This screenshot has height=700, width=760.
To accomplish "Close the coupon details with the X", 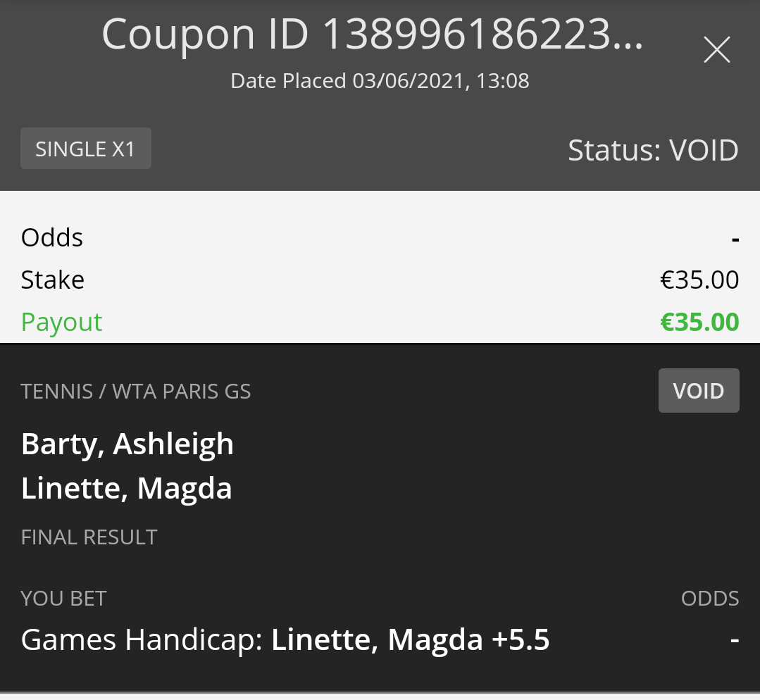I will tap(716, 50).
